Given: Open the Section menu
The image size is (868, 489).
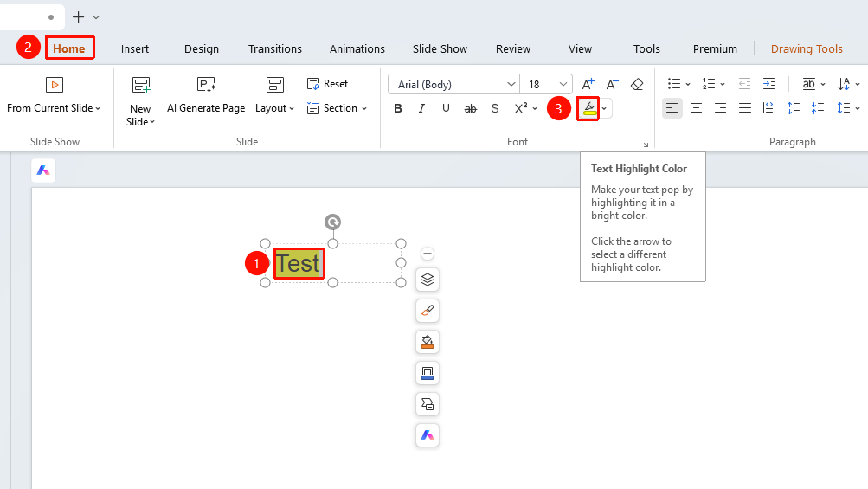Looking at the screenshot, I should coord(338,108).
